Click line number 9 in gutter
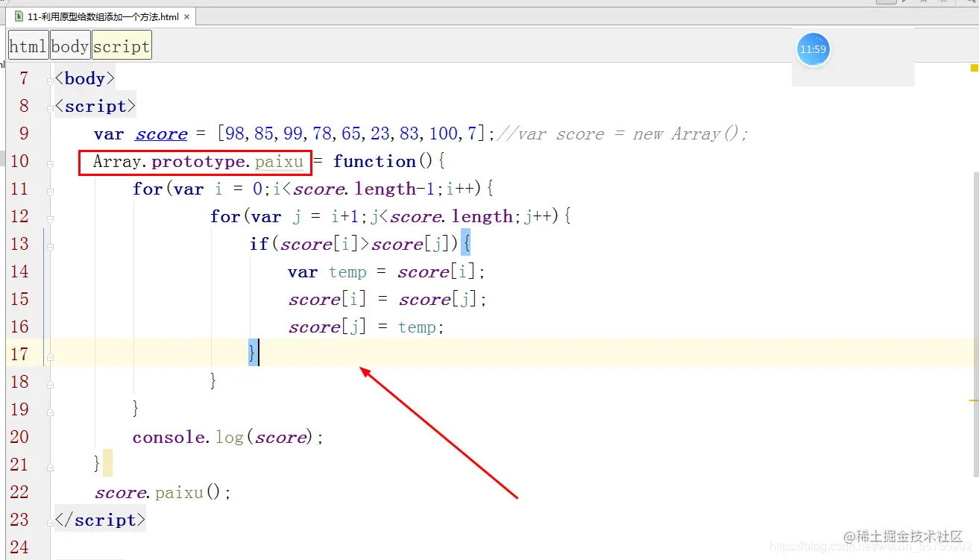The image size is (979, 560). click(24, 133)
